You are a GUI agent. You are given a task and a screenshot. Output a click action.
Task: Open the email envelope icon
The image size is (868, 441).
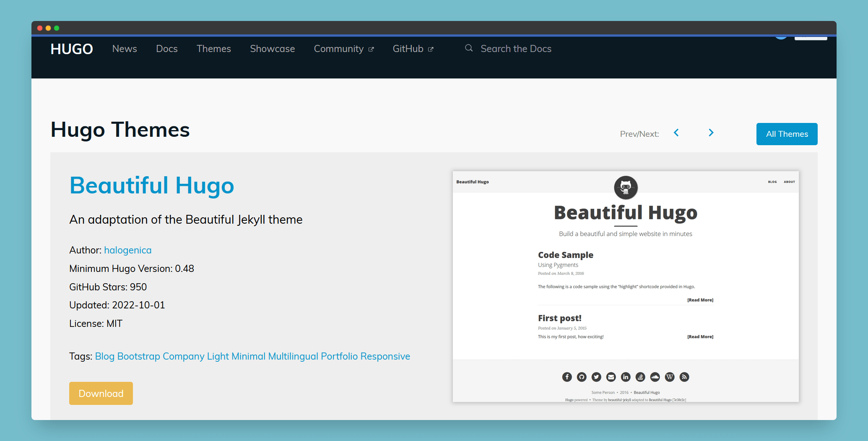click(x=611, y=377)
